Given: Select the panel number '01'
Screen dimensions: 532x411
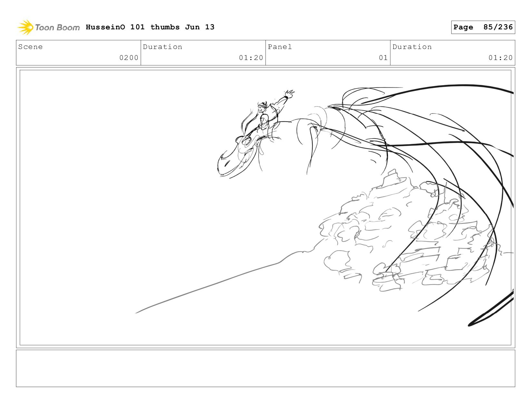Looking at the screenshot, I should coord(383,58).
